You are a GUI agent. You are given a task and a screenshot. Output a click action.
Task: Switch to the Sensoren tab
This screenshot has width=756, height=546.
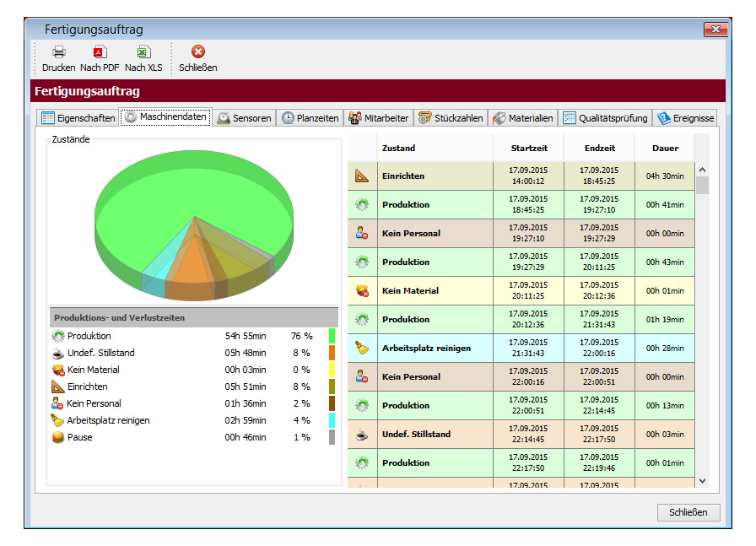click(x=245, y=117)
